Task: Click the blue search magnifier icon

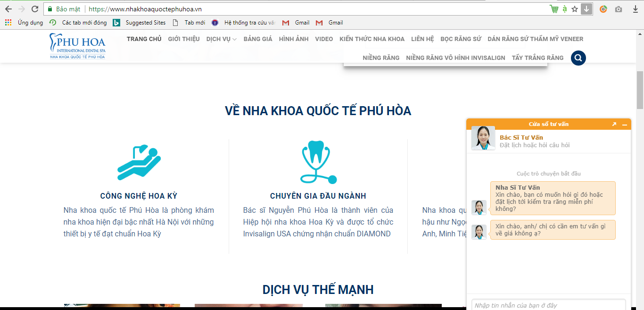Action: tap(578, 58)
